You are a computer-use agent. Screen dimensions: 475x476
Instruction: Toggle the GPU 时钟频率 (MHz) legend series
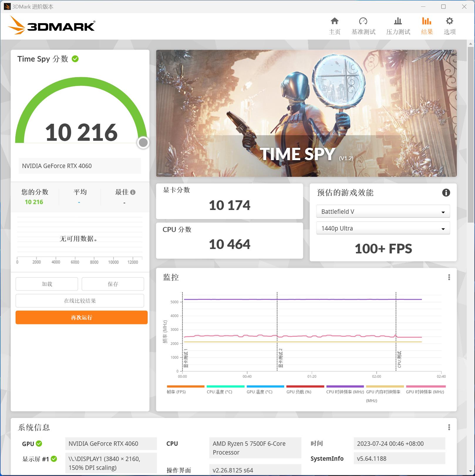(425, 389)
